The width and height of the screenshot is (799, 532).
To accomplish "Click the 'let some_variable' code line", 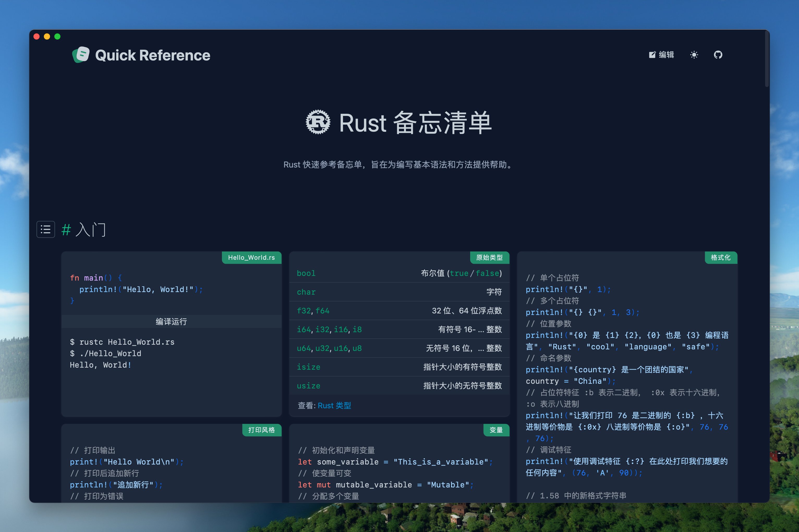I will 395,462.
